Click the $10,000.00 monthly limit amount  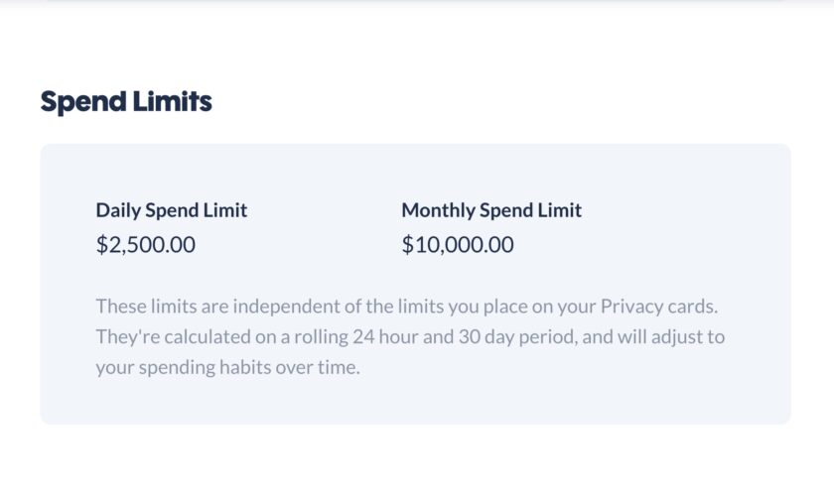(x=458, y=244)
